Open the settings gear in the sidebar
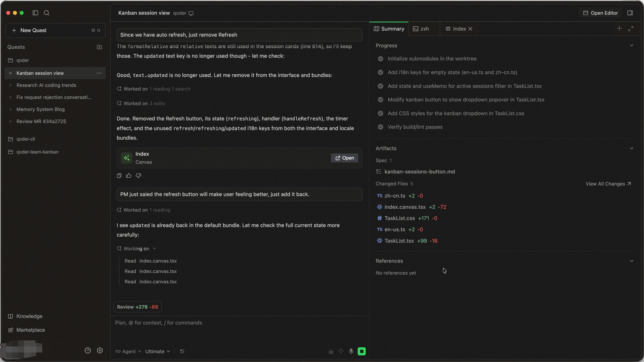 click(x=100, y=350)
